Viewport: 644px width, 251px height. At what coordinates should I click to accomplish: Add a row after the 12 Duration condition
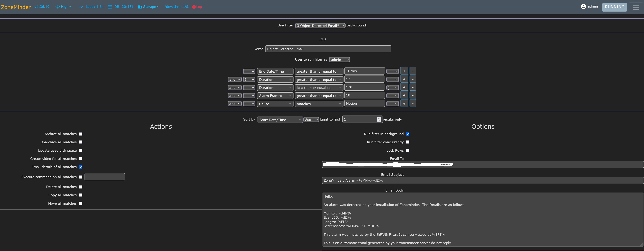coord(404,79)
